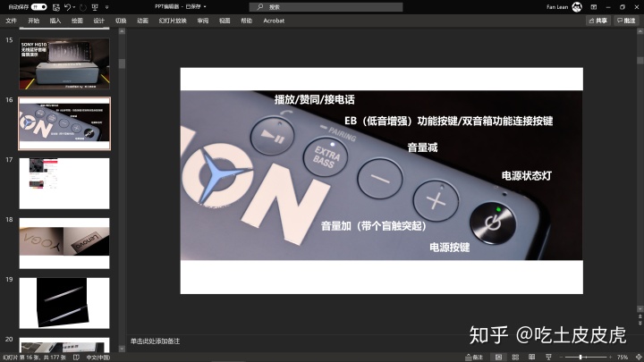644x362 pixels.
Task: Click the user avatar picture
Action: click(x=577, y=7)
